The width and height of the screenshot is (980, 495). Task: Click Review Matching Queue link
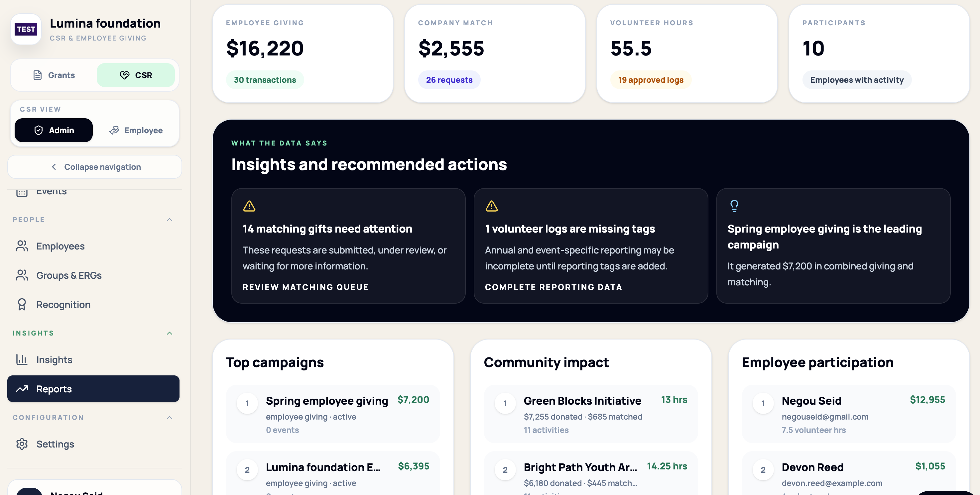coord(306,287)
